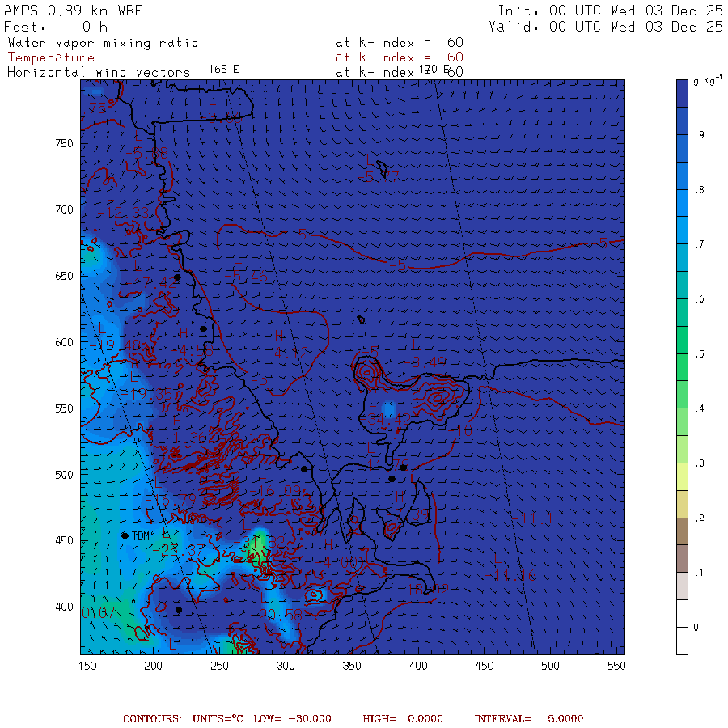Click the .7 colorbar tick label
This screenshot has height=728, width=728.
(699, 244)
